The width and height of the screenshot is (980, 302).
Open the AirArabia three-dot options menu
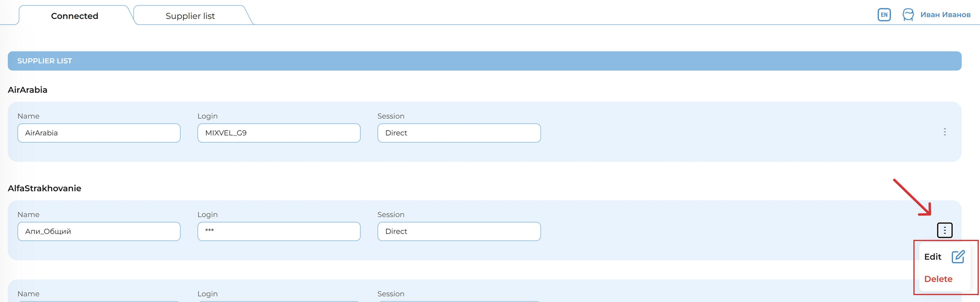point(944,132)
